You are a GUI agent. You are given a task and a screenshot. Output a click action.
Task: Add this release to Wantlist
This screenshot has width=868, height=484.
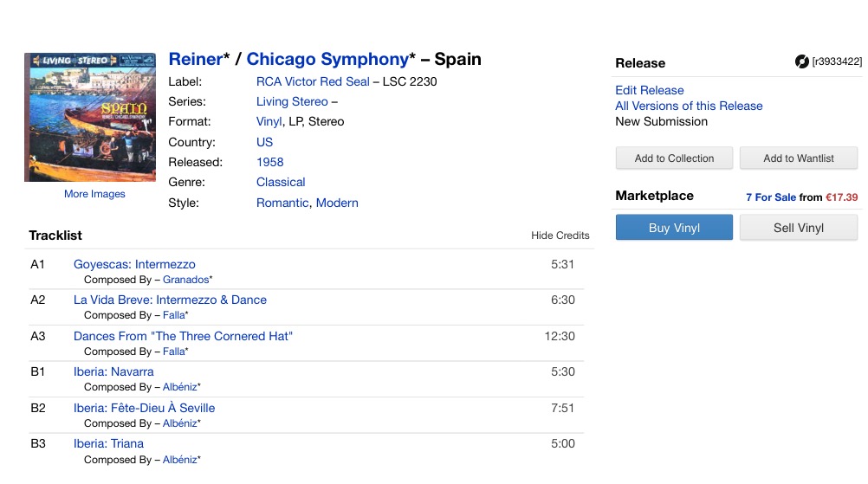[x=798, y=158]
